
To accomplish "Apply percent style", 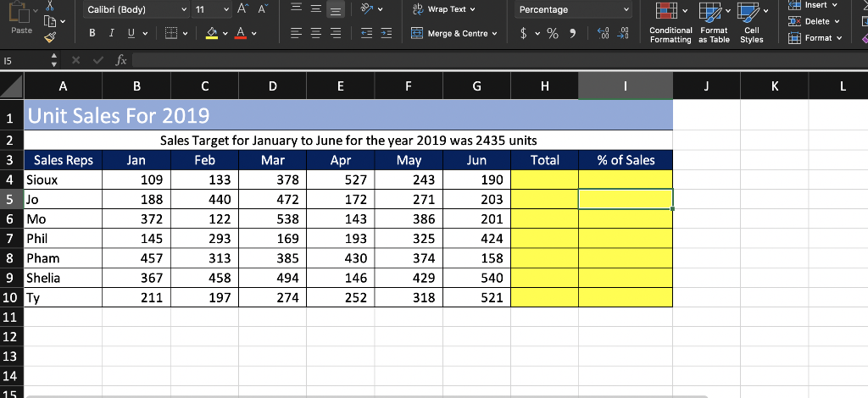I will (553, 33).
